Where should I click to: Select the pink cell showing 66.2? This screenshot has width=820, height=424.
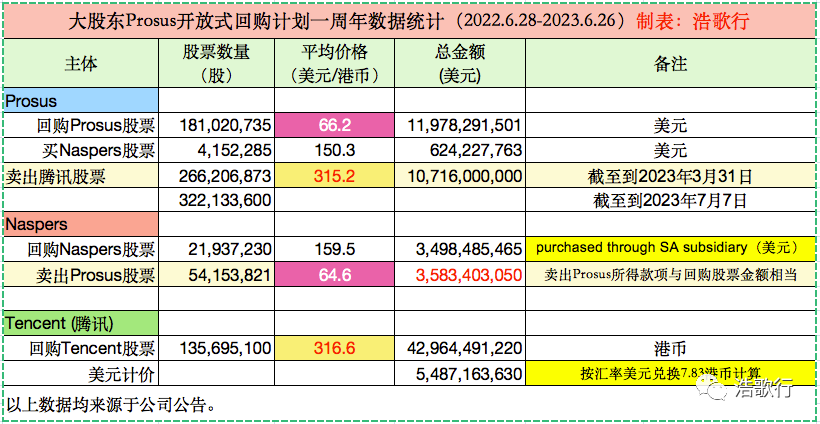coord(334,125)
